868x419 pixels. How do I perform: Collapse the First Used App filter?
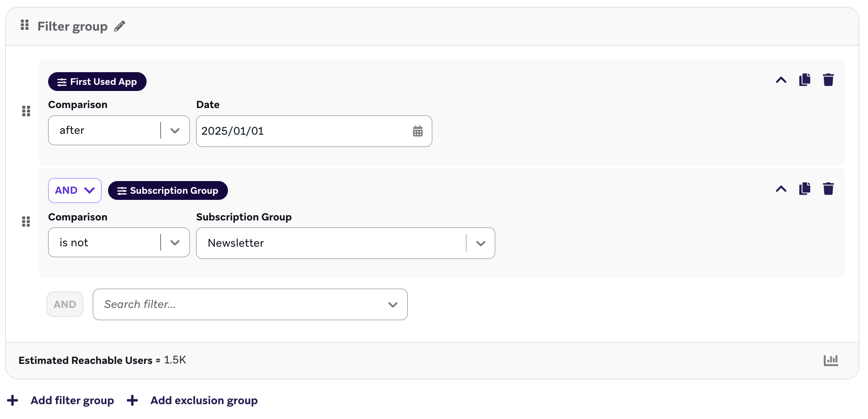coord(781,80)
